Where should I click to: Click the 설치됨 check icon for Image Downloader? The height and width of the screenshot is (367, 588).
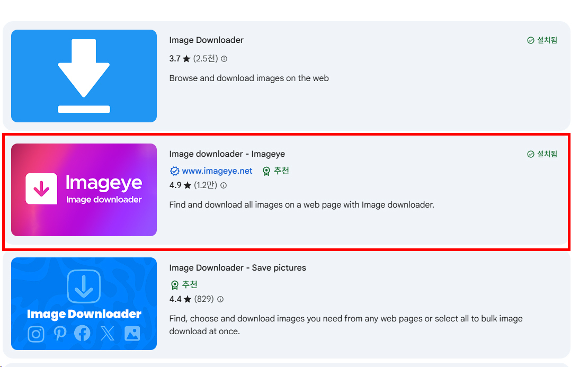(x=531, y=40)
